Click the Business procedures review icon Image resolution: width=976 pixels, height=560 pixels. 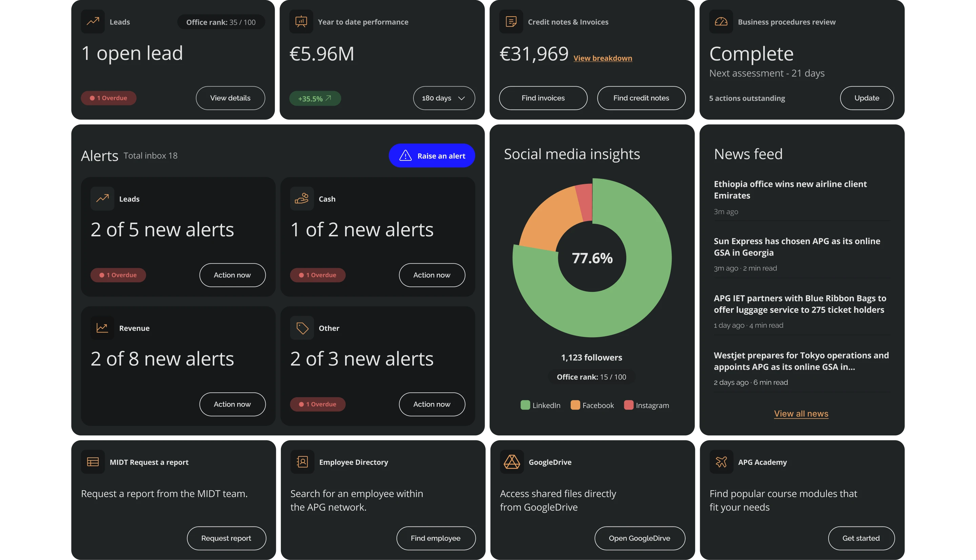[720, 22]
